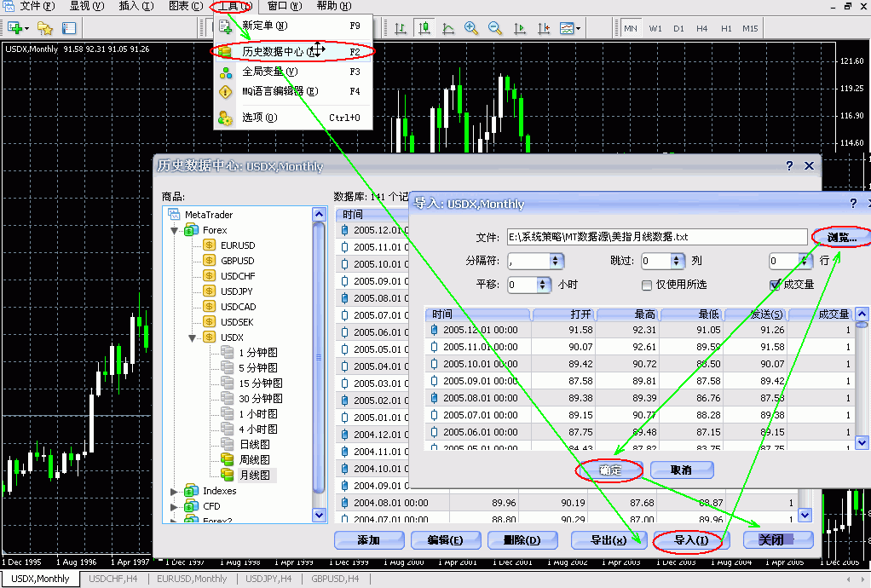Select bar chart toolbar icon
871x588 pixels.
tap(400, 28)
